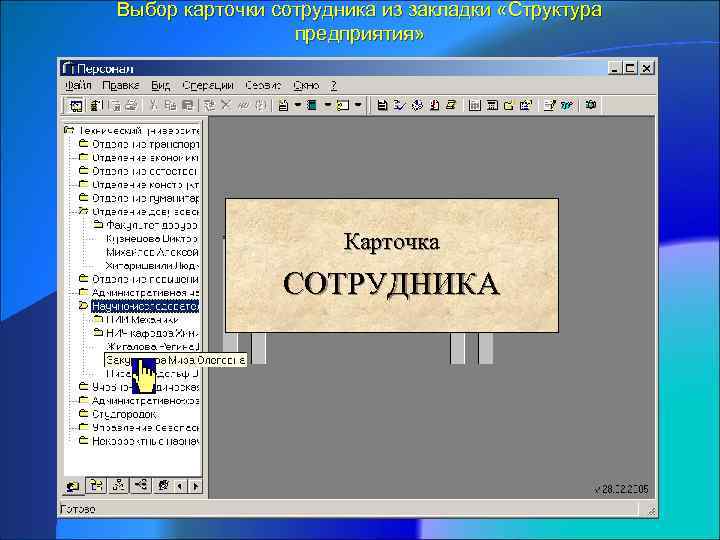Click the scissors Cut icon

click(x=153, y=105)
